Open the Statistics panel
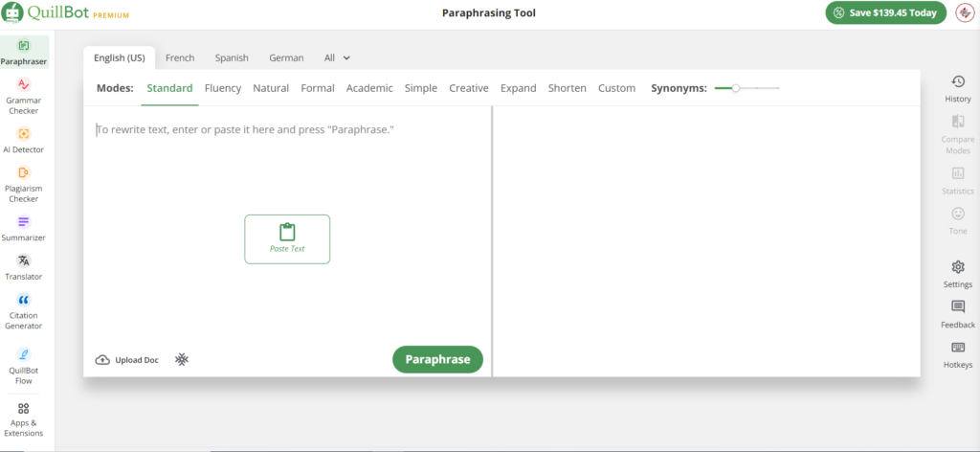980x452 pixels. [957, 181]
